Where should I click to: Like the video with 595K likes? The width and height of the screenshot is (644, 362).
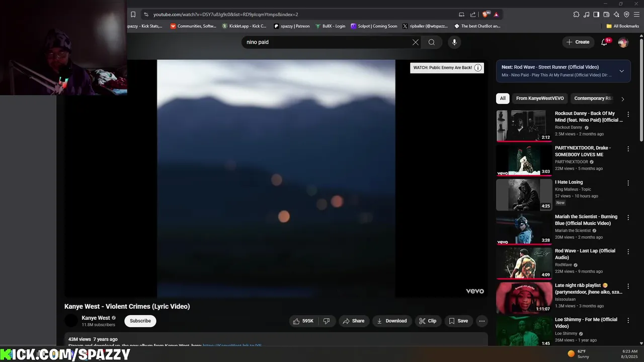click(303, 321)
